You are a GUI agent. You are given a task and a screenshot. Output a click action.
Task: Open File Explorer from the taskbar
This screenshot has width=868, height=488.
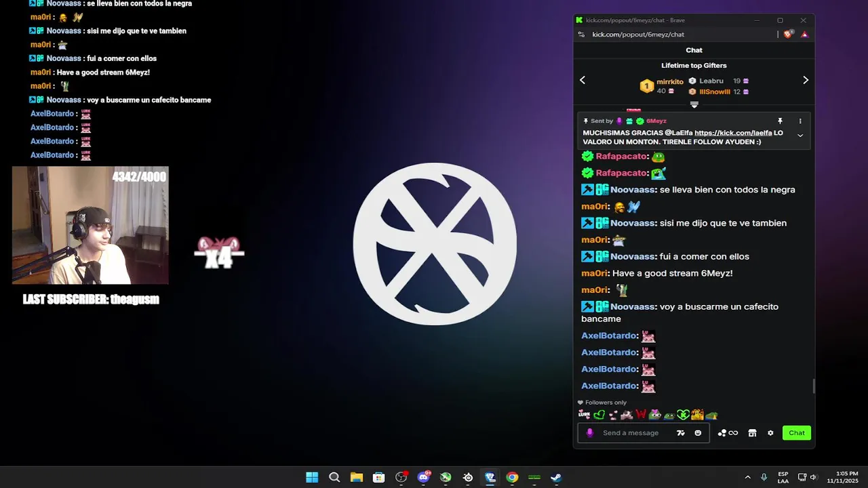click(357, 477)
